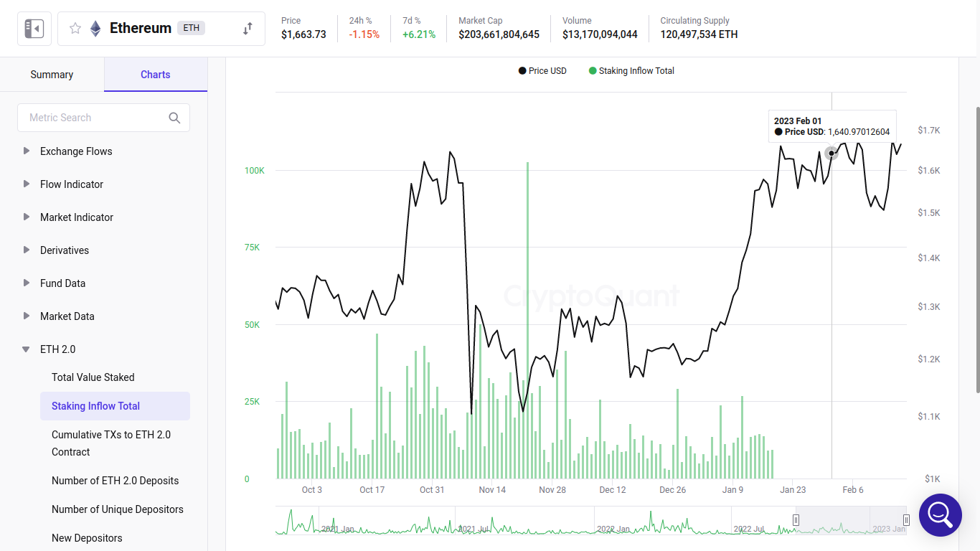Click the magnifier icon in Metric Search

coord(174,118)
